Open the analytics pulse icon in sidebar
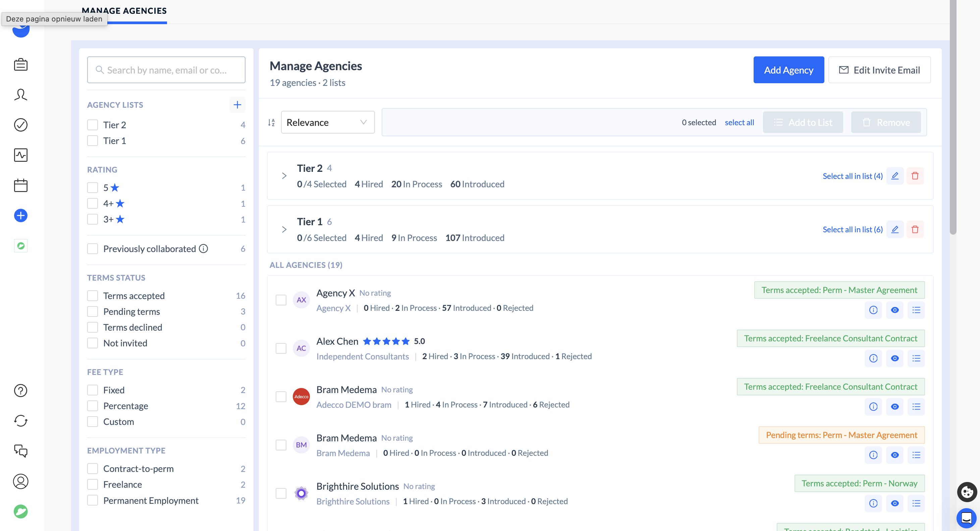 20,155
